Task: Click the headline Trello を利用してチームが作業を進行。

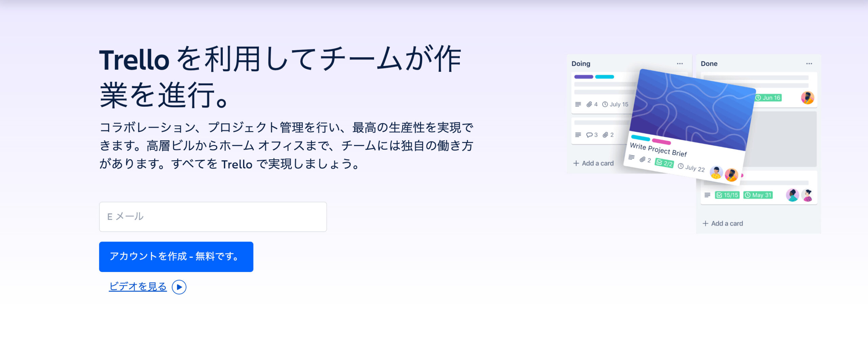Action: click(x=280, y=77)
